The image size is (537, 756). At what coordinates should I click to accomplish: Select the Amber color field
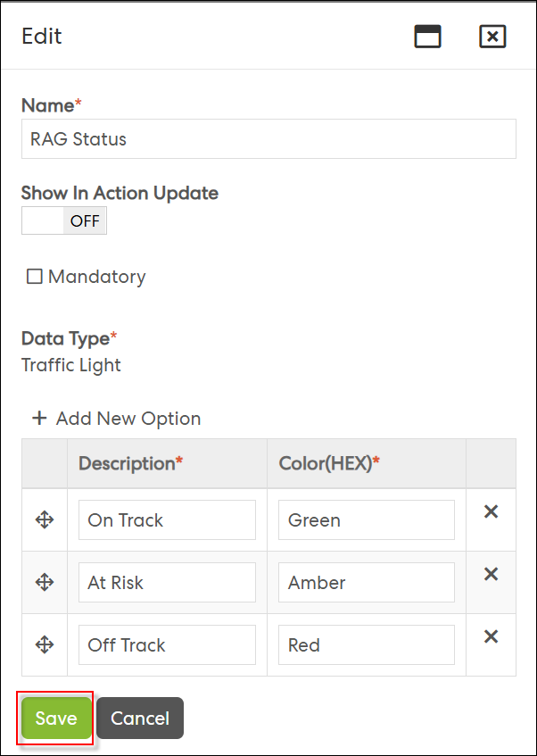click(367, 583)
